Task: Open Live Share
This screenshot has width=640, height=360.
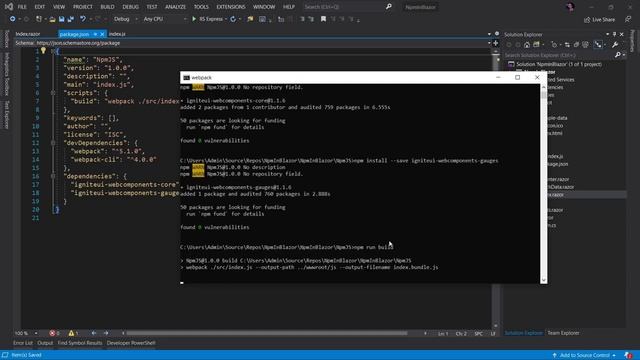Action: pyautogui.click(x=599, y=20)
